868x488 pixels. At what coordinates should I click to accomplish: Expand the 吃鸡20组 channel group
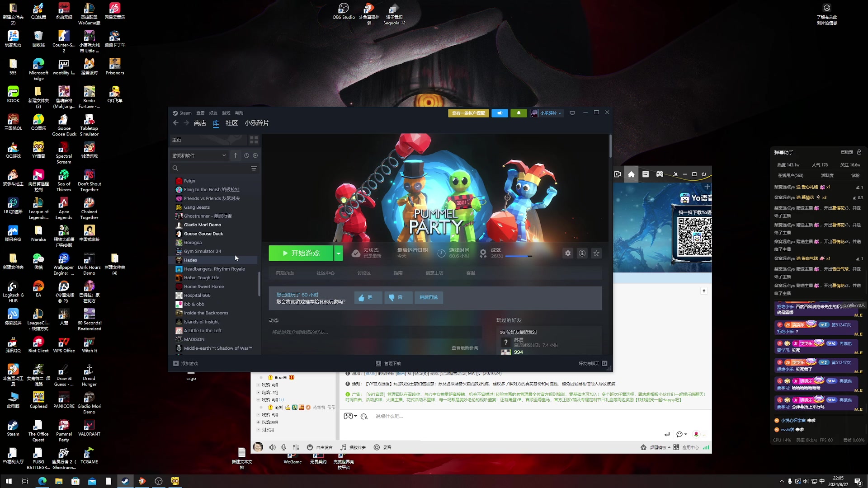click(x=259, y=422)
